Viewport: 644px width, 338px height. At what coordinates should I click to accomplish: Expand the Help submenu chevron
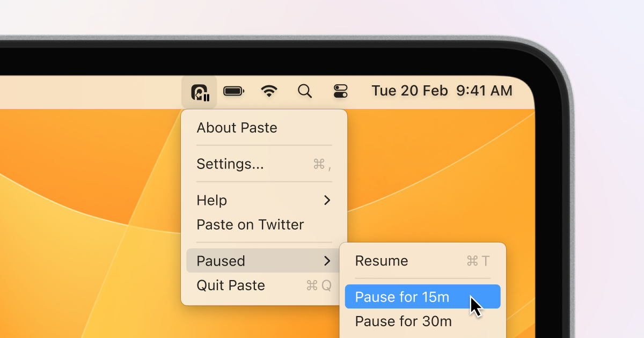click(x=327, y=200)
